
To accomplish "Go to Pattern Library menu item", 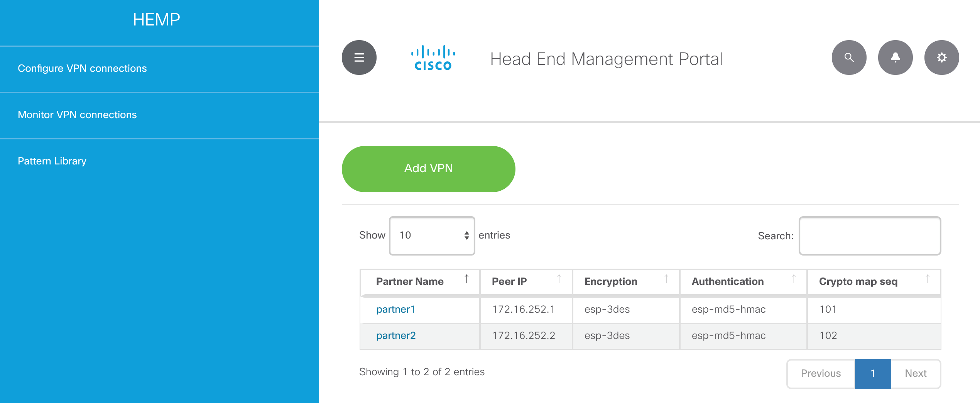I will tap(52, 161).
